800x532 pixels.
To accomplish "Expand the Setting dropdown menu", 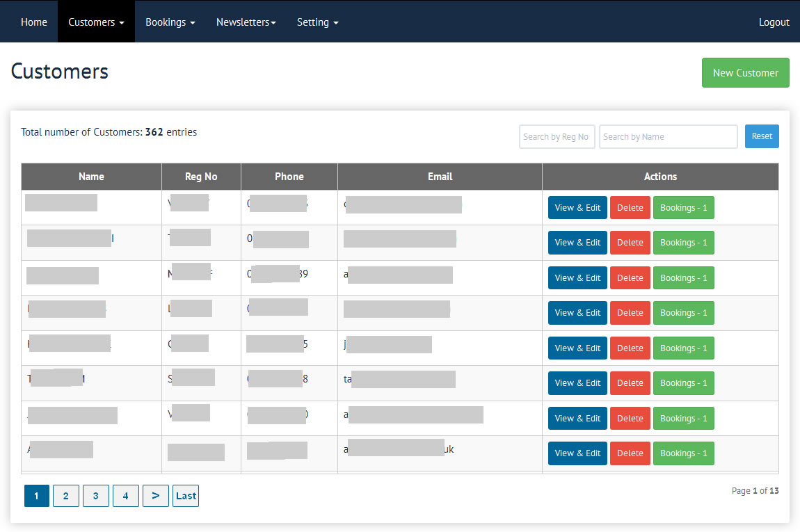I will [317, 22].
